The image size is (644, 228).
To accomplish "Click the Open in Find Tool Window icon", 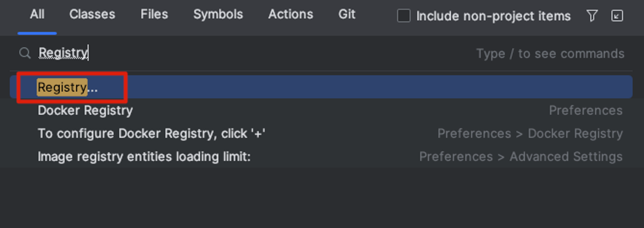I will click(617, 15).
